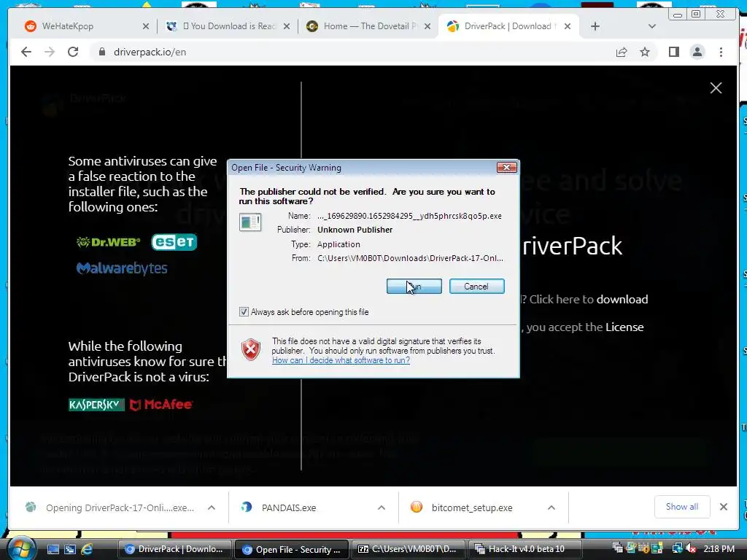747x560 pixels.
Task: Click the Kaspersky logo
Action: (96, 405)
